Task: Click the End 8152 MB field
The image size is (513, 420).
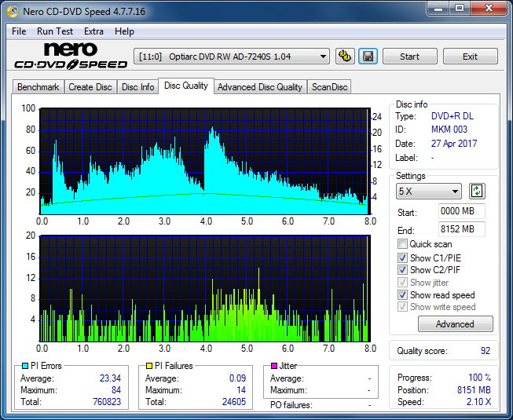Action: coord(461,228)
